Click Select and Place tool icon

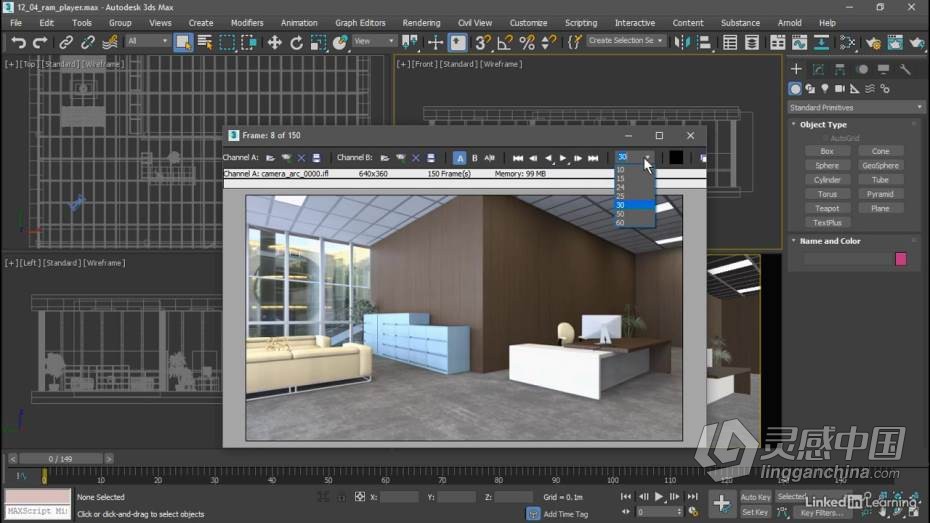click(x=340, y=42)
